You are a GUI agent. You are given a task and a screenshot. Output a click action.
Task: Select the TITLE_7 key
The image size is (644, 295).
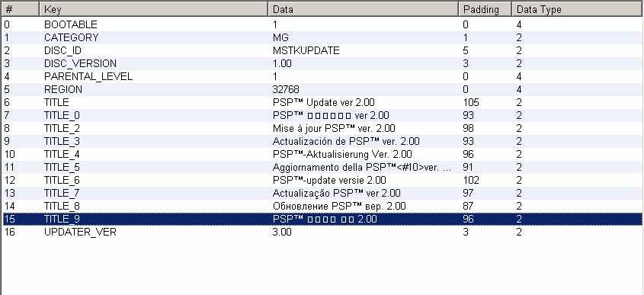[62, 193]
